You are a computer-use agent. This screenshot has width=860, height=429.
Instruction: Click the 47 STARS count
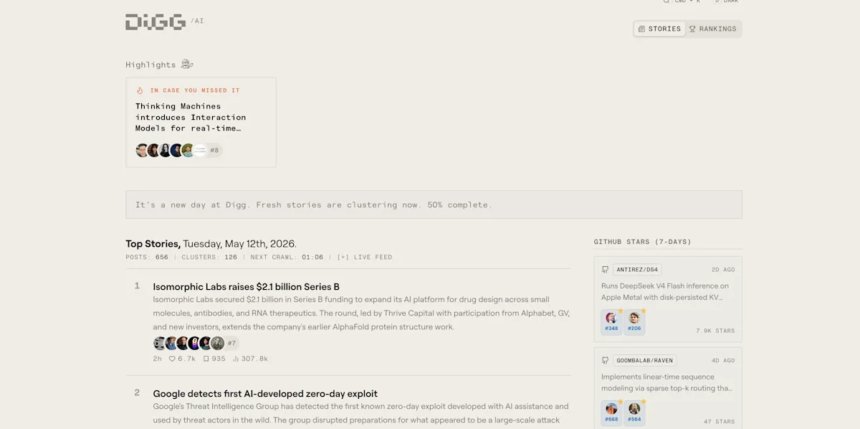coord(719,422)
